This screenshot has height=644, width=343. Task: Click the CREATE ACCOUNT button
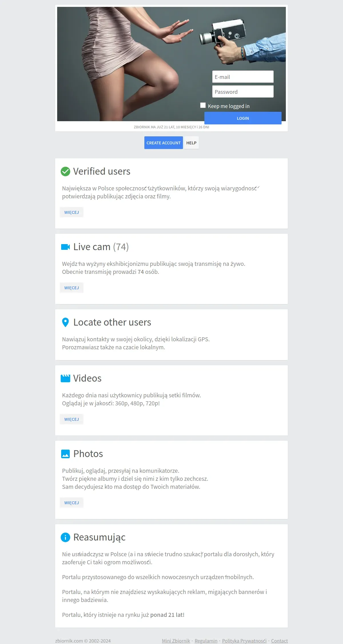click(x=163, y=143)
